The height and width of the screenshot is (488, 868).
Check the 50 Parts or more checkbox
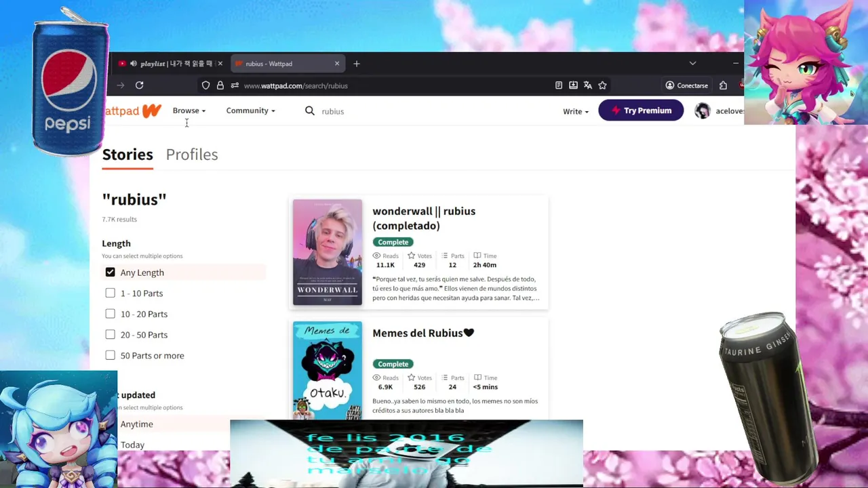(x=110, y=355)
